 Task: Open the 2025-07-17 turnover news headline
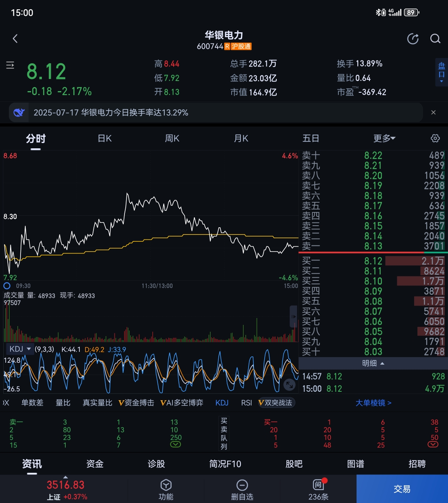tap(111, 112)
